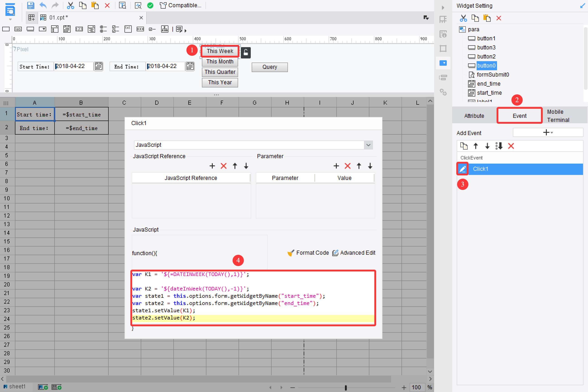This screenshot has height=392, width=588.
Task: Click the Save icon in toolbar
Action: coord(31,5)
